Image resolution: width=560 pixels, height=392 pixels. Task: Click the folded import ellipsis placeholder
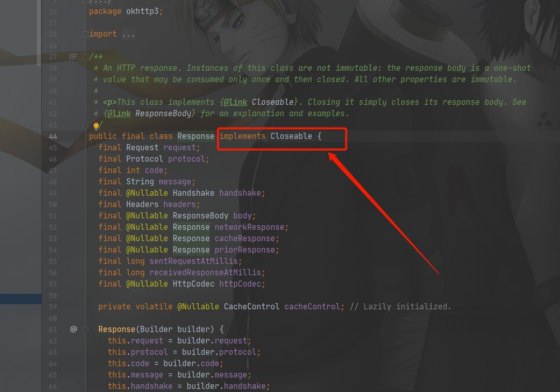128,34
